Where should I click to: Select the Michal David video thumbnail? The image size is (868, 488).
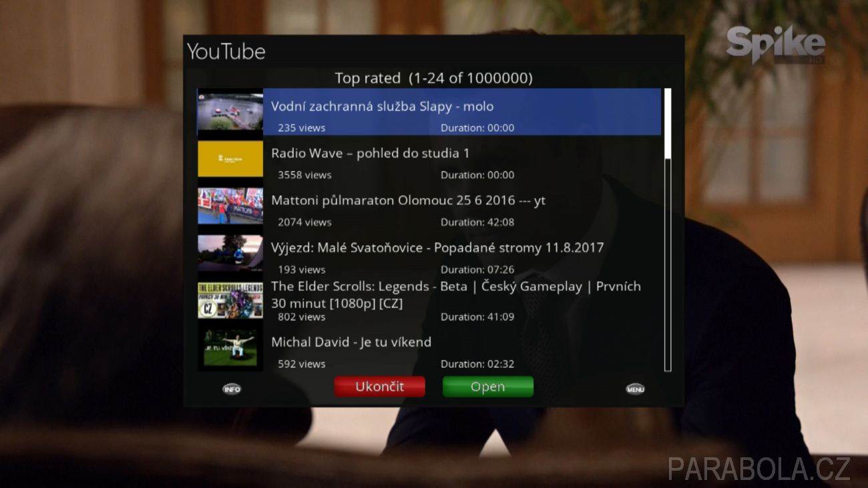pos(230,347)
